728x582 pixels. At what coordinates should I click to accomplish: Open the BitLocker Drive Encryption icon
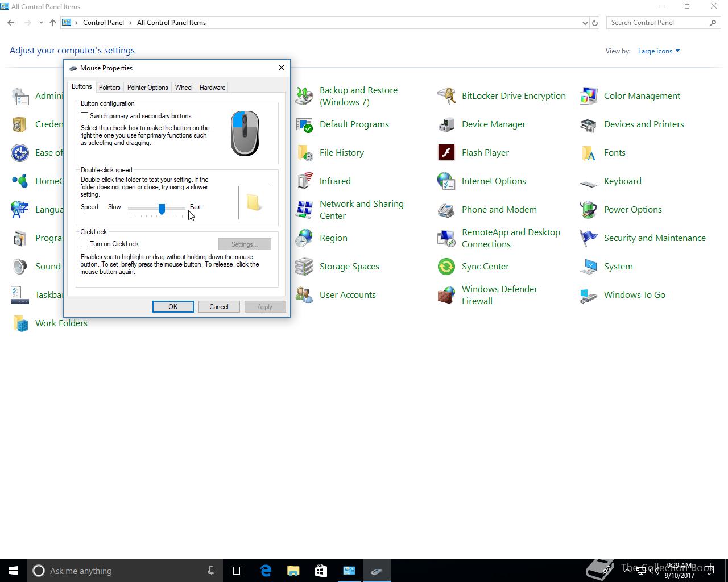click(x=446, y=96)
